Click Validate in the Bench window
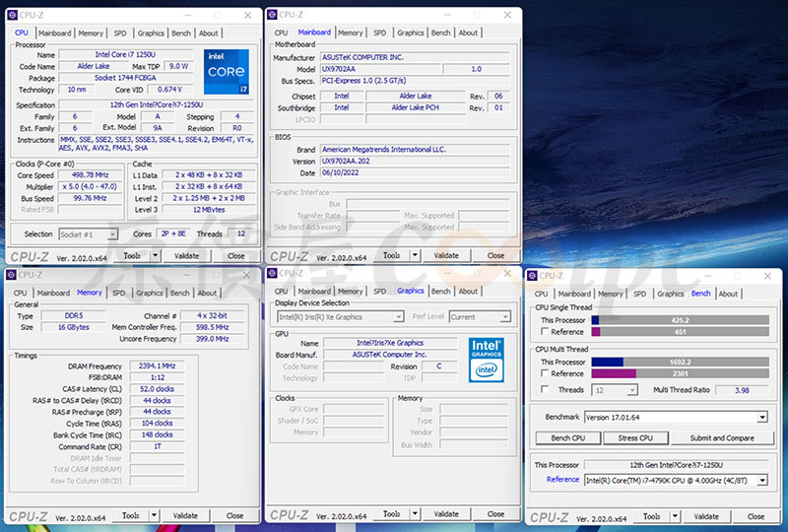Viewport: 788px width, 532px height. tap(706, 516)
